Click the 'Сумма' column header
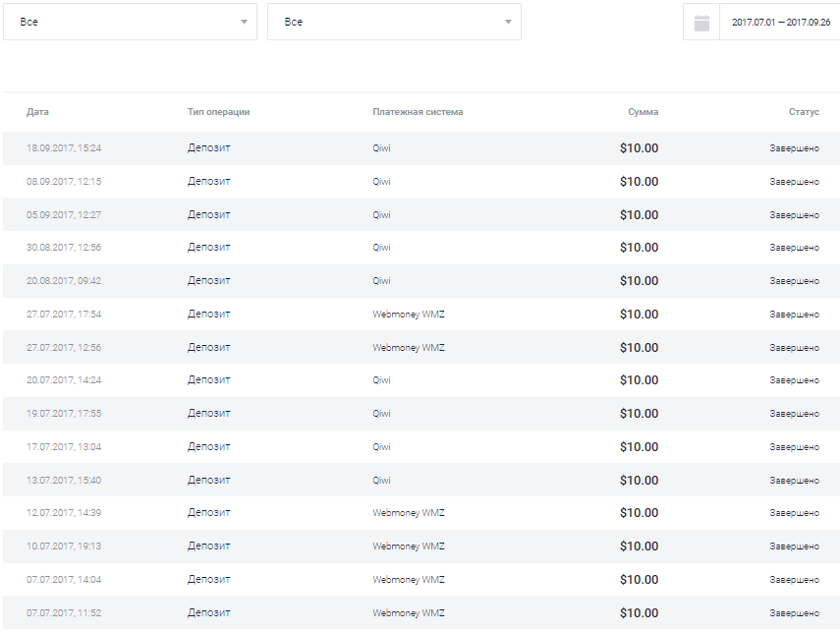The width and height of the screenshot is (840, 632). pos(644,112)
